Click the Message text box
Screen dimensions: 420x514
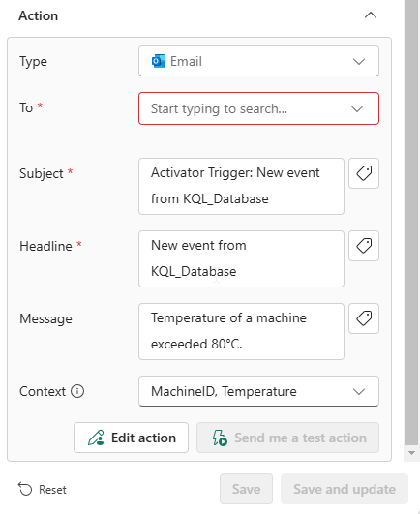pos(241,331)
